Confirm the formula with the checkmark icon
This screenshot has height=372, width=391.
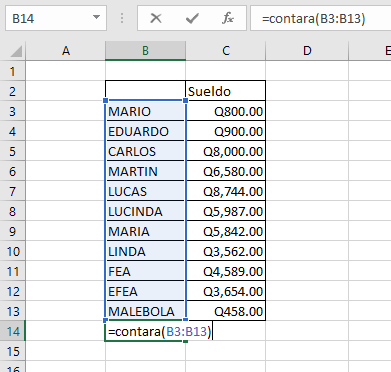192,18
